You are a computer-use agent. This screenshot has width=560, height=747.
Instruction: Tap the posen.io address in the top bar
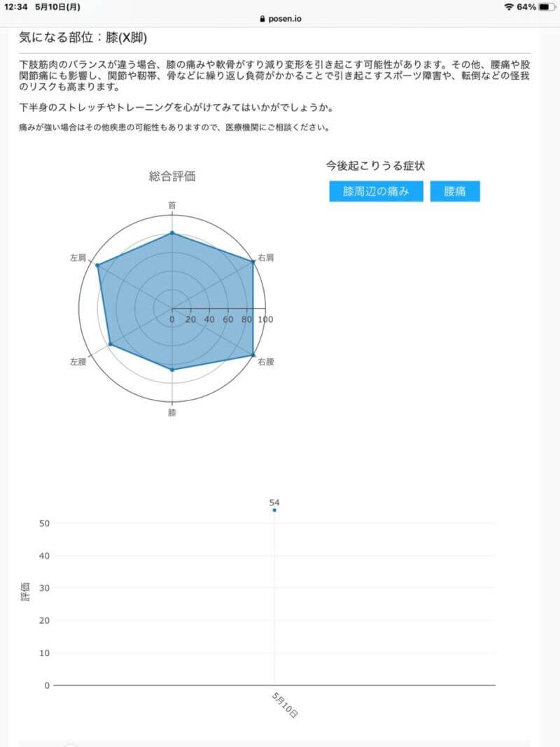click(x=283, y=20)
